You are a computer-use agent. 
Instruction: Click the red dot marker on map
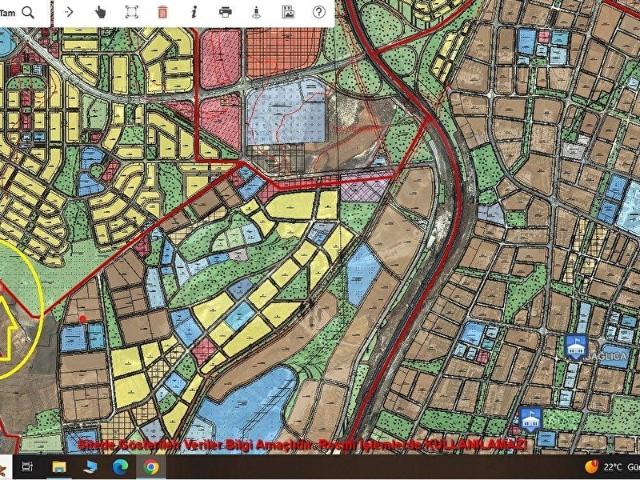click(x=83, y=318)
